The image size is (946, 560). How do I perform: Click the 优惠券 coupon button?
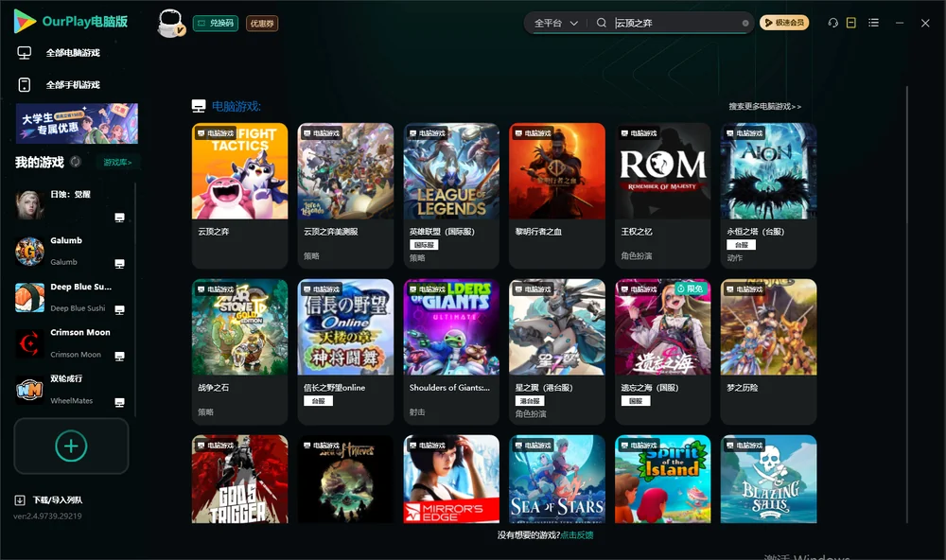[x=262, y=23]
